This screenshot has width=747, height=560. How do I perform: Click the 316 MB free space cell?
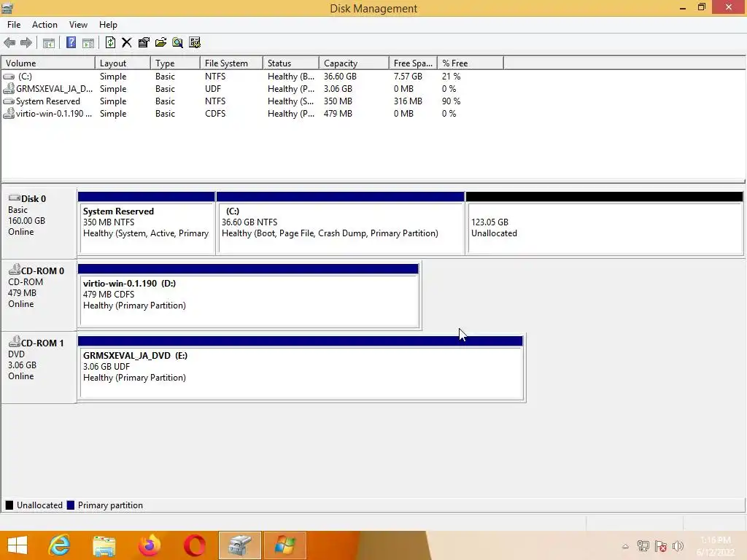point(408,101)
